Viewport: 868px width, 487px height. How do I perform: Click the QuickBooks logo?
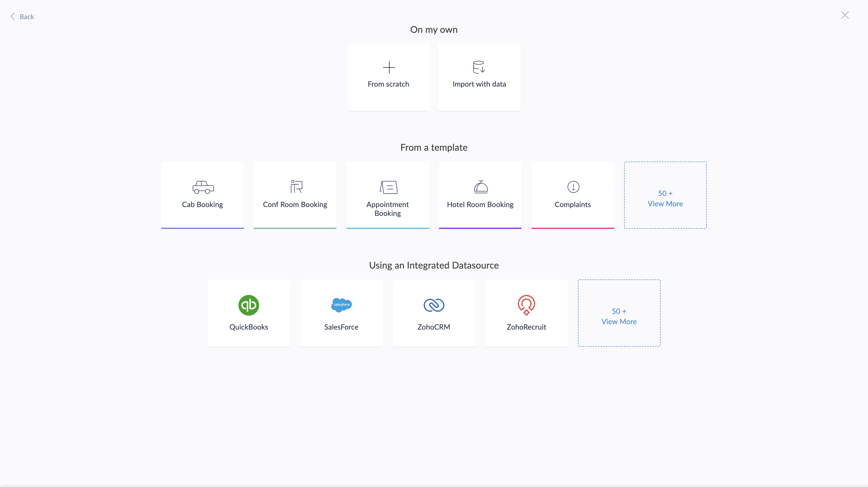point(249,305)
